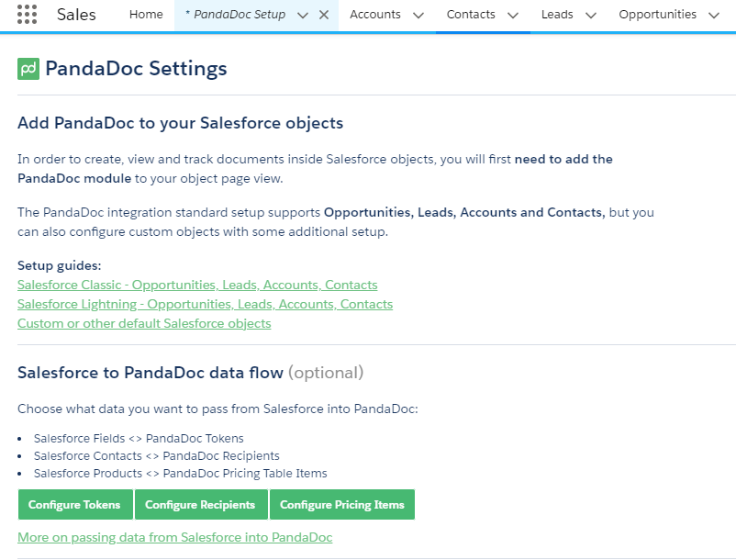The width and height of the screenshot is (736, 560).
Task: Go to the Home tab
Action: pyautogui.click(x=146, y=15)
